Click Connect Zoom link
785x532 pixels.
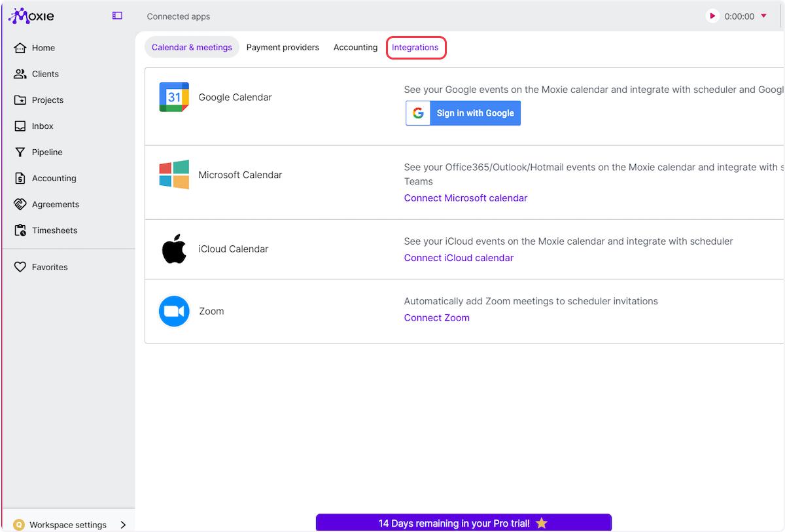pos(437,318)
